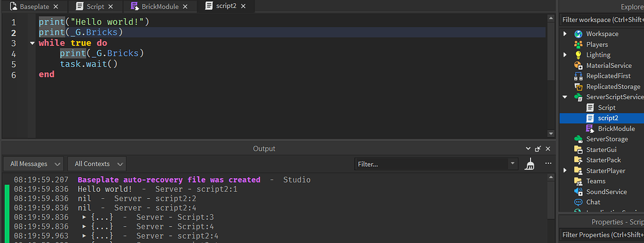
Task: Select the ReplicatedFirst icon
Action: (x=578, y=76)
